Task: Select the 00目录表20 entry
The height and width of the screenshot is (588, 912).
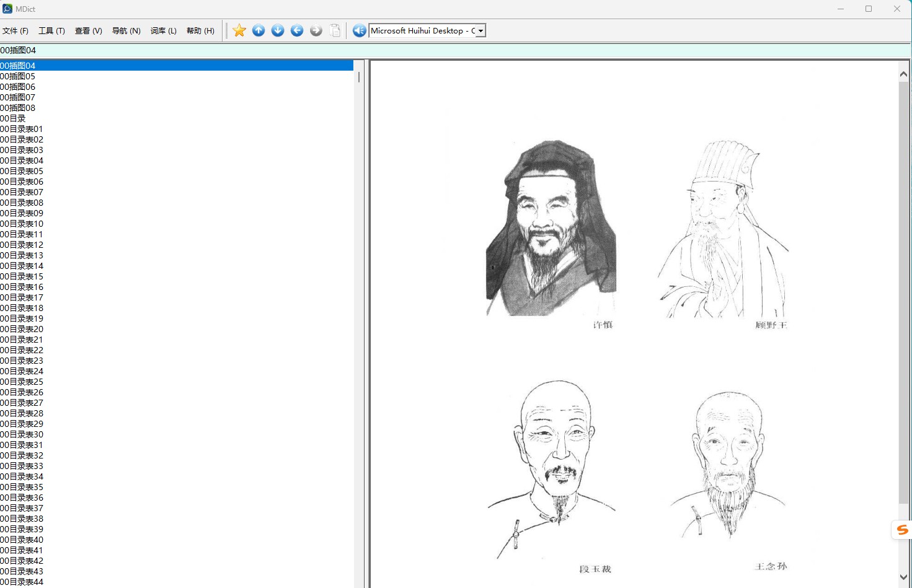Action: click(22, 329)
